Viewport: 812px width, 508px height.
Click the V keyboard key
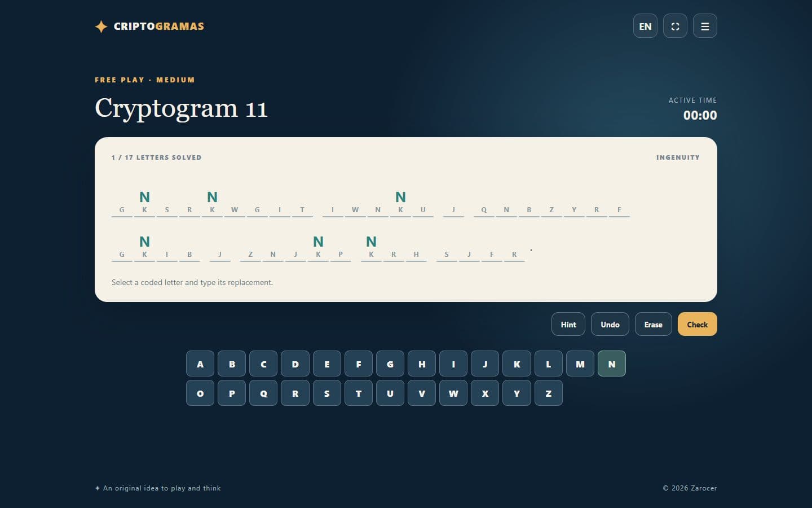click(x=421, y=393)
